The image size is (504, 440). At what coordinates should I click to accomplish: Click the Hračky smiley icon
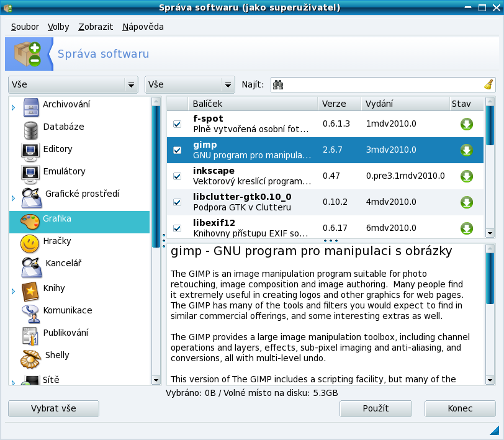coord(30,244)
